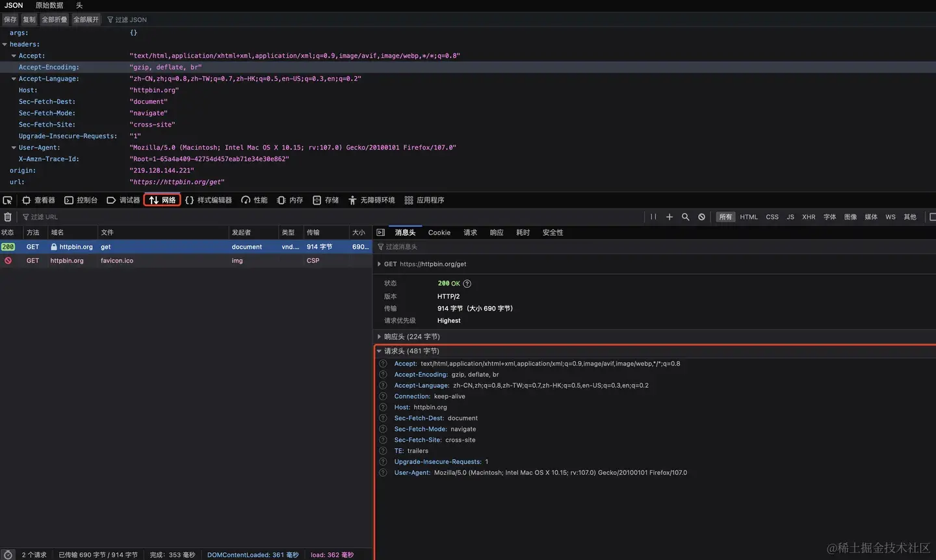The width and height of the screenshot is (936, 560).
Task: Open help icon for the Connection request header
Action: pos(383,396)
